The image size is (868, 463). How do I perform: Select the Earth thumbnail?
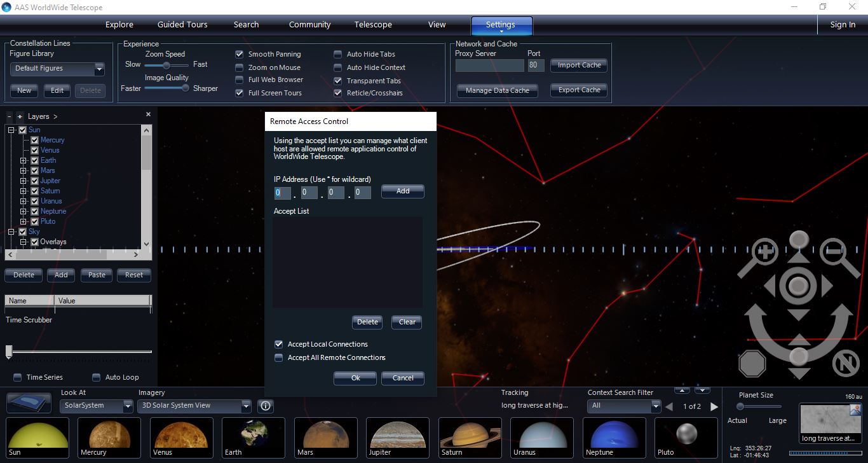coord(254,438)
